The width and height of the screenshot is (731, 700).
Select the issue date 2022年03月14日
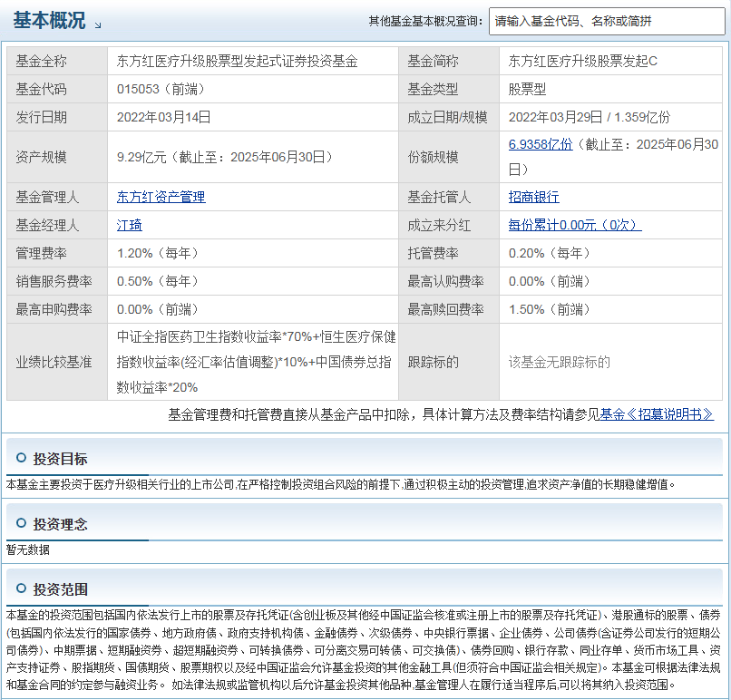[x=163, y=117]
